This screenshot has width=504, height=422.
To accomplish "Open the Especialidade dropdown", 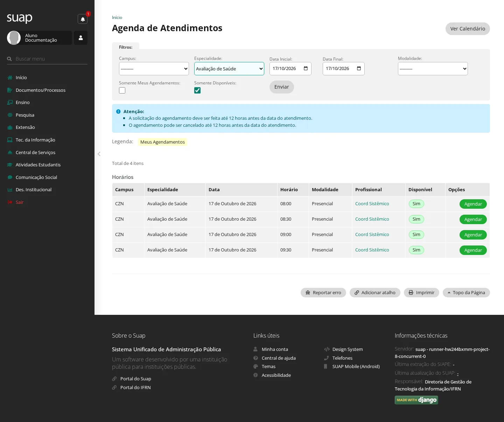I will click(229, 69).
